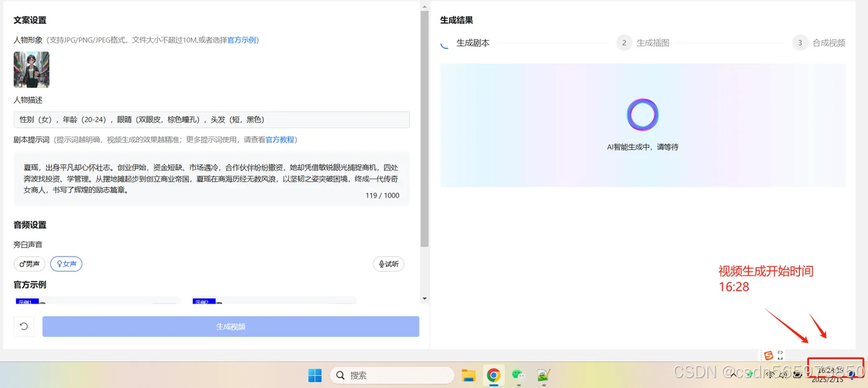The image size is (868, 388).
Task: Click the step 1 生成剧本 progress indicator
Action: (x=444, y=43)
